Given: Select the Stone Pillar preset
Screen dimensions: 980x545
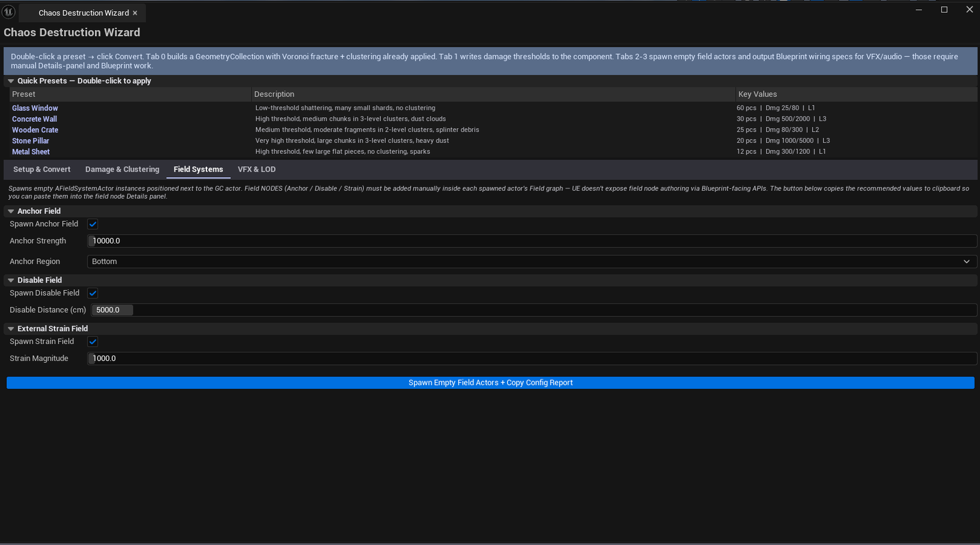Looking at the screenshot, I should point(31,141).
